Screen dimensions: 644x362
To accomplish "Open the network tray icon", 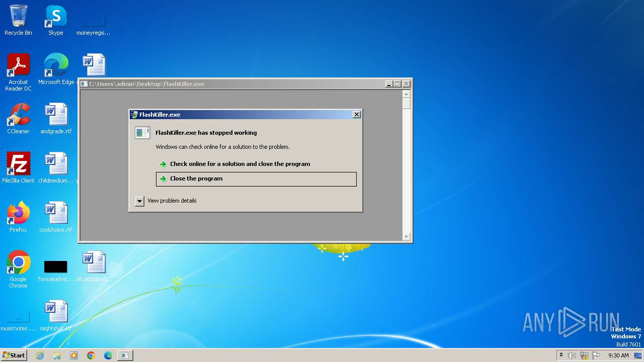I will pyautogui.click(x=584, y=355).
